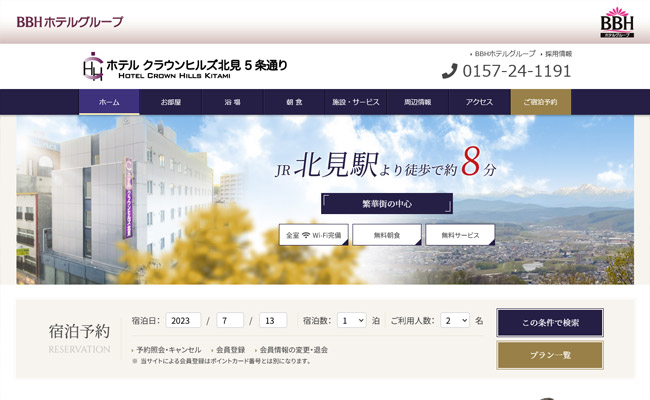The height and width of the screenshot is (400, 650).
Task: Follow the 会員情報の変更・退会 link
Action: [x=293, y=350]
